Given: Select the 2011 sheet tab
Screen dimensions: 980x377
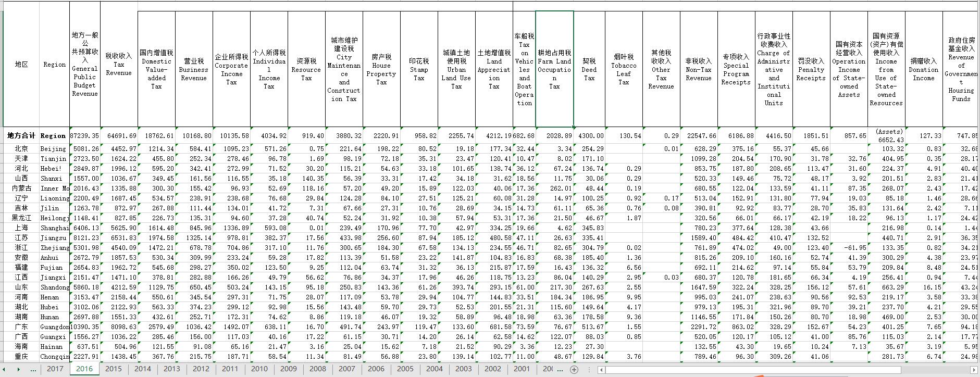Looking at the screenshot, I should pyautogui.click(x=230, y=369).
